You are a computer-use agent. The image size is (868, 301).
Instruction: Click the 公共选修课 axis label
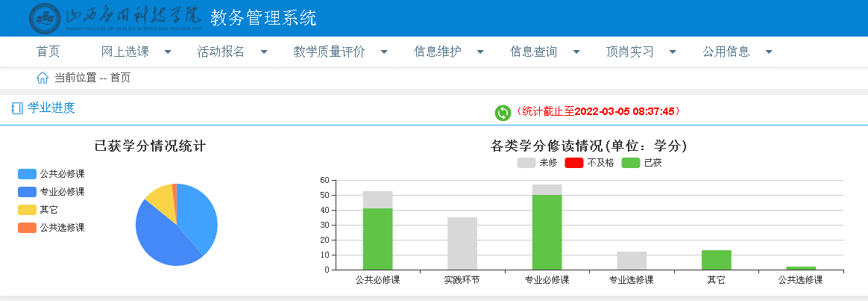(801, 280)
